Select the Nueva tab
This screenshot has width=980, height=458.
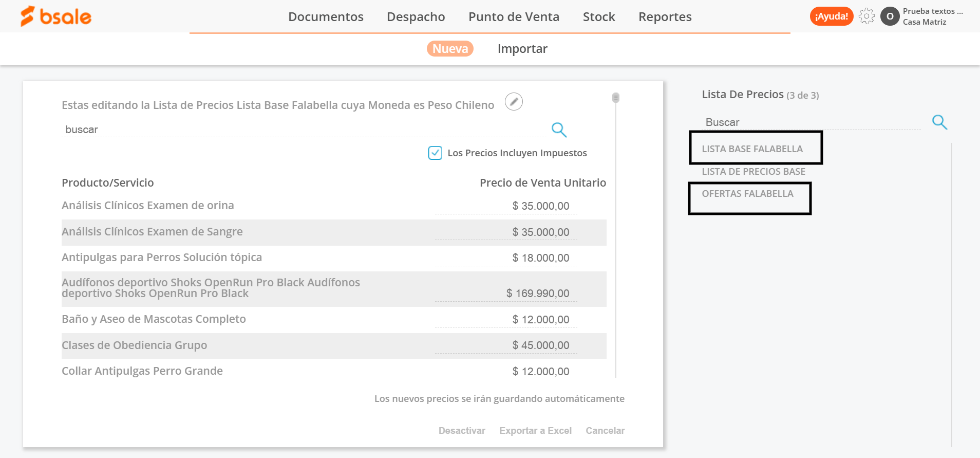pyautogui.click(x=450, y=49)
